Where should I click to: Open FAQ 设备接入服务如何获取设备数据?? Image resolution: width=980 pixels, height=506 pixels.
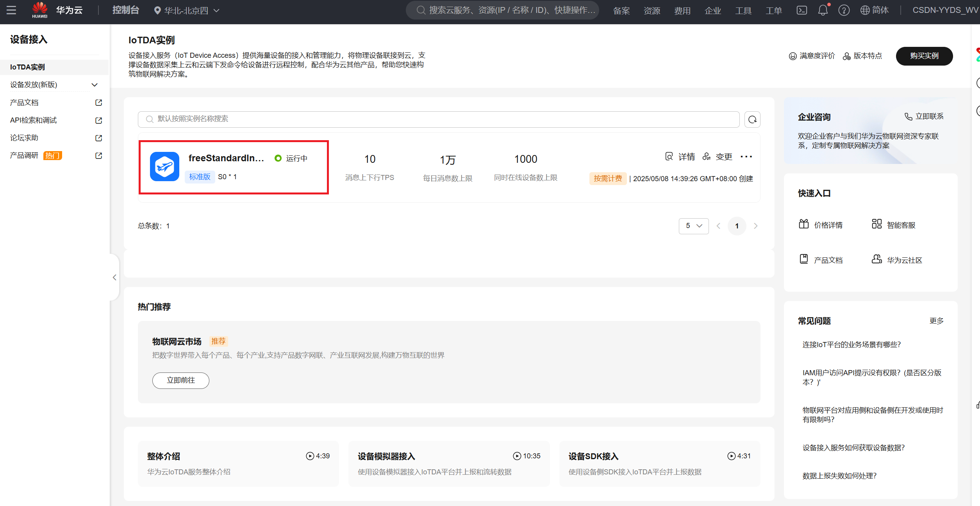[x=853, y=448]
